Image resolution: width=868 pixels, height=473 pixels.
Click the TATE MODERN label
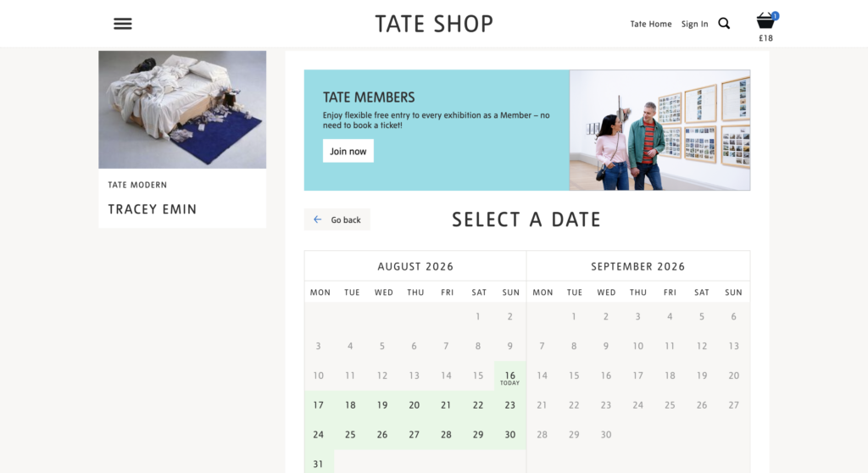click(x=137, y=185)
